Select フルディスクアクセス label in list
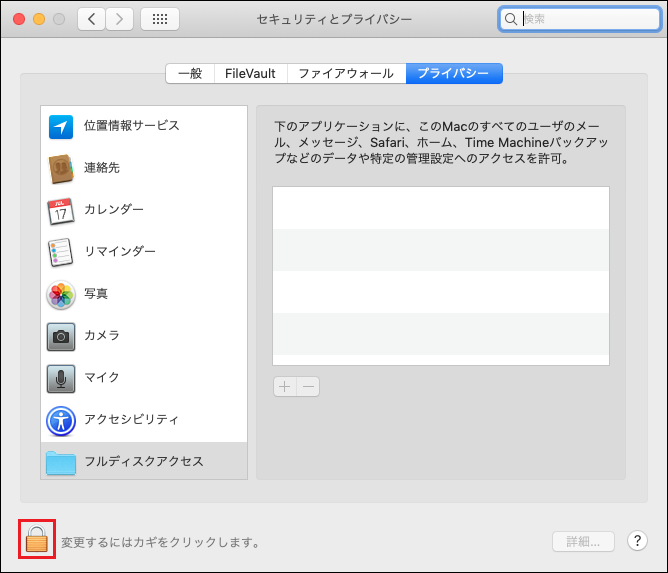The width and height of the screenshot is (668, 573). pyautogui.click(x=144, y=461)
